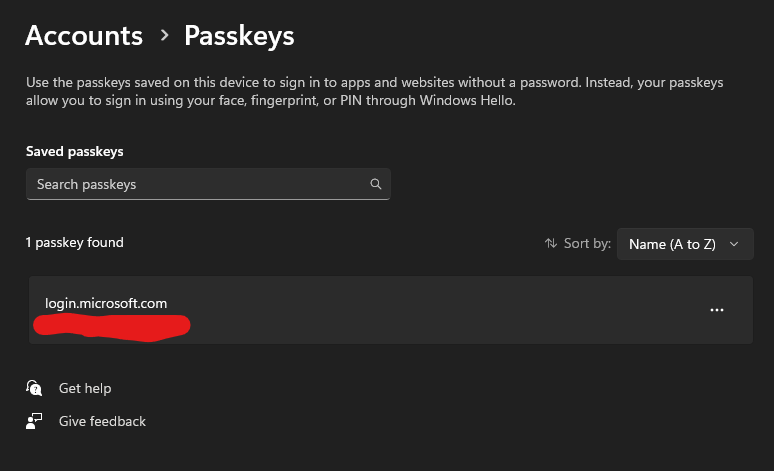Click the breadcrumb chevron after Accounts
Image resolution: width=774 pixels, height=471 pixels.
(164, 36)
